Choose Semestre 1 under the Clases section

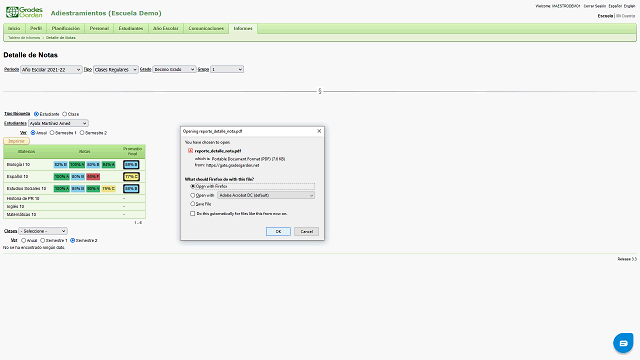42,240
